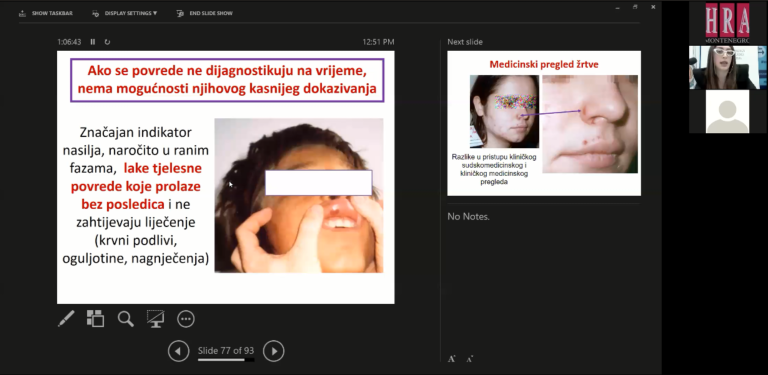Show all slides grid view

click(x=96, y=319)
